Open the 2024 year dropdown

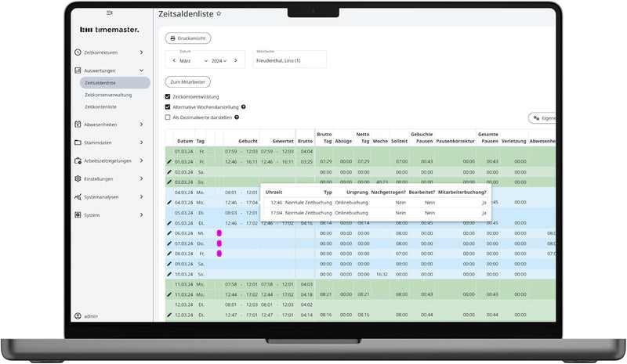tap(219, 60)
